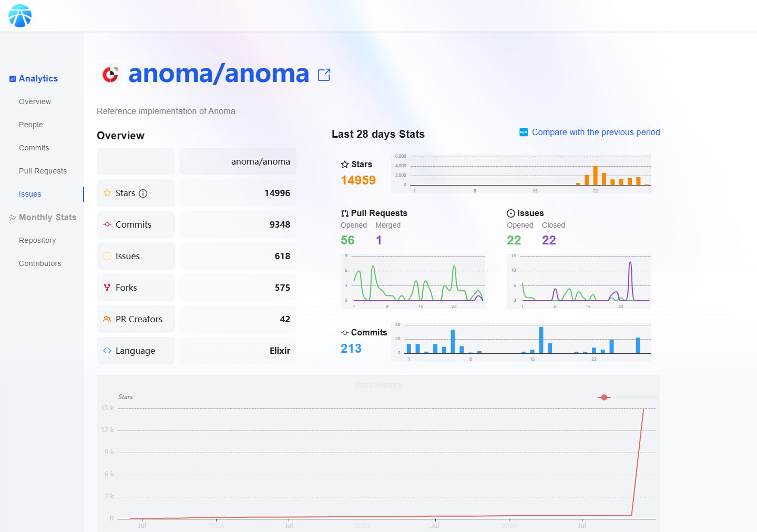Image resolution: width=757 pixels, height=532 pixels.
Task: Open Monthly Stats in the sidebar
Action: [x=48, y=218]
